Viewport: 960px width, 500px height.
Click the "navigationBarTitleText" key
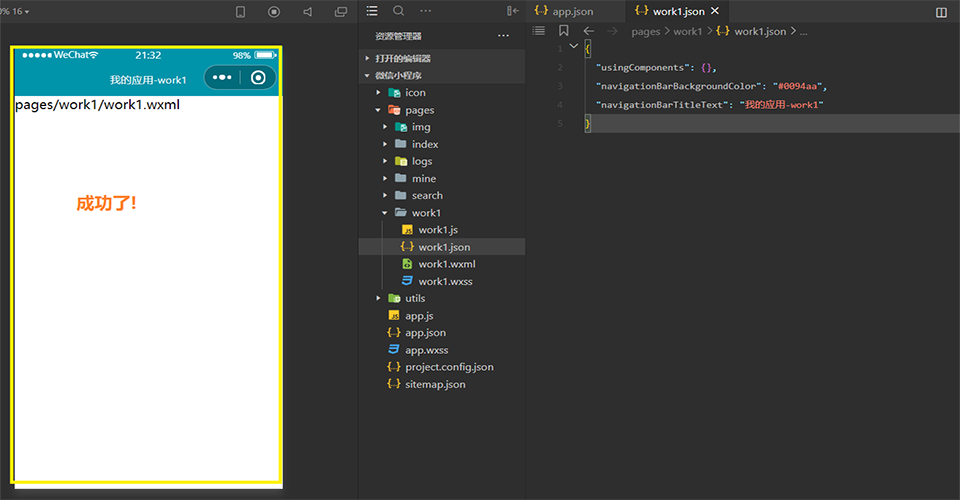tap(662, 105)
